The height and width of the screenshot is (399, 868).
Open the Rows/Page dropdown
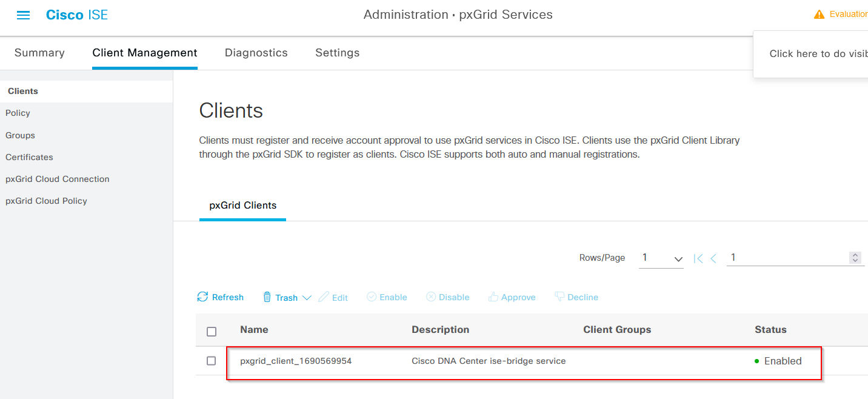[x=661, y=258]
